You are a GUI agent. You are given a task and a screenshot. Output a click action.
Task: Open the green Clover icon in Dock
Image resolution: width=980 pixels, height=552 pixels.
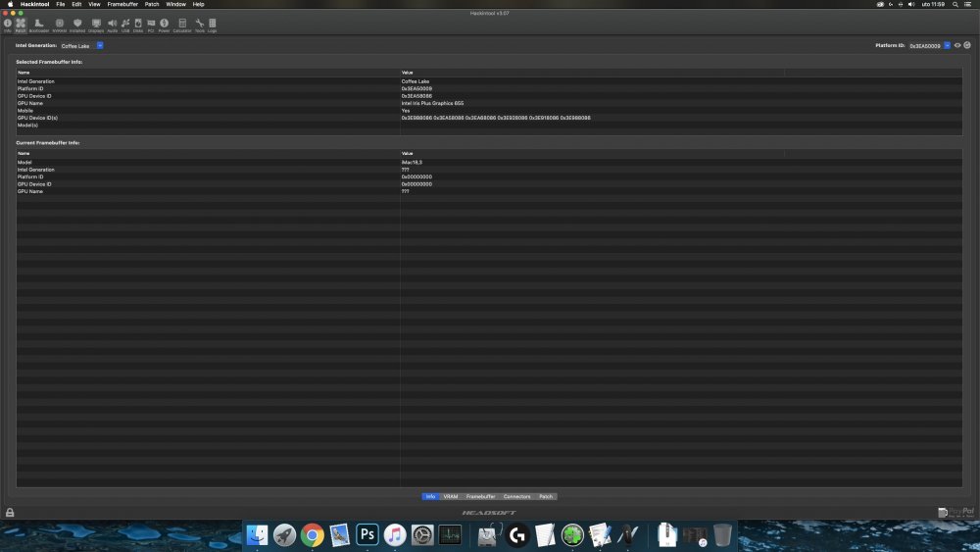[x=572, y=535]
